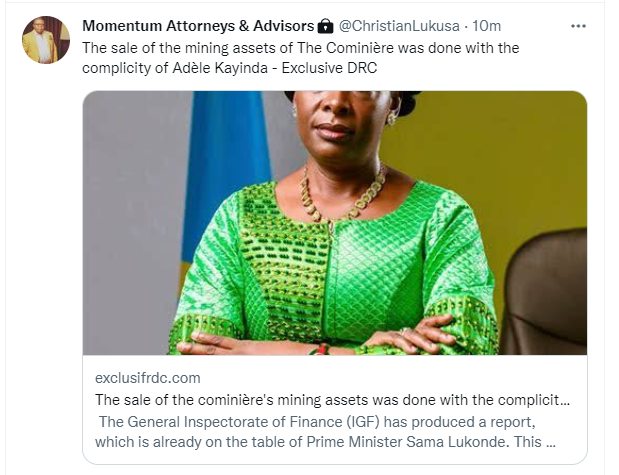Click the padlock protected-account icon
This screenshot has height=475, width=619.
[326, 25]
